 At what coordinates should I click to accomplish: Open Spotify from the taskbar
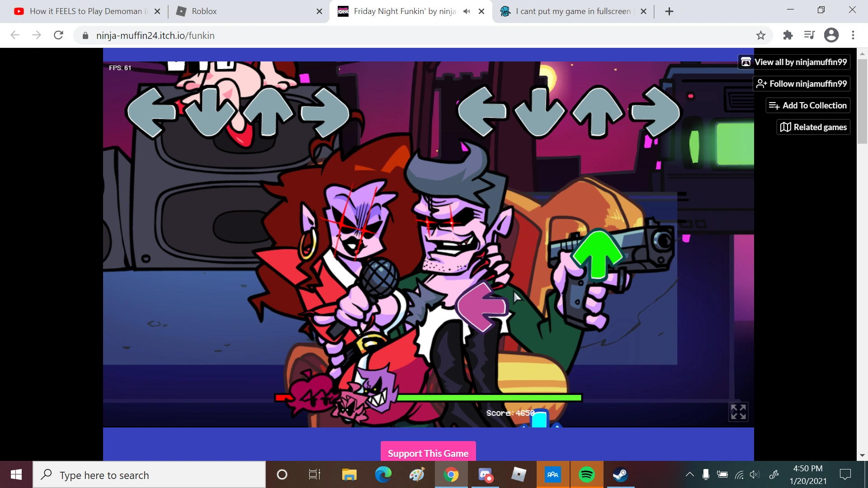pos(586,475)
